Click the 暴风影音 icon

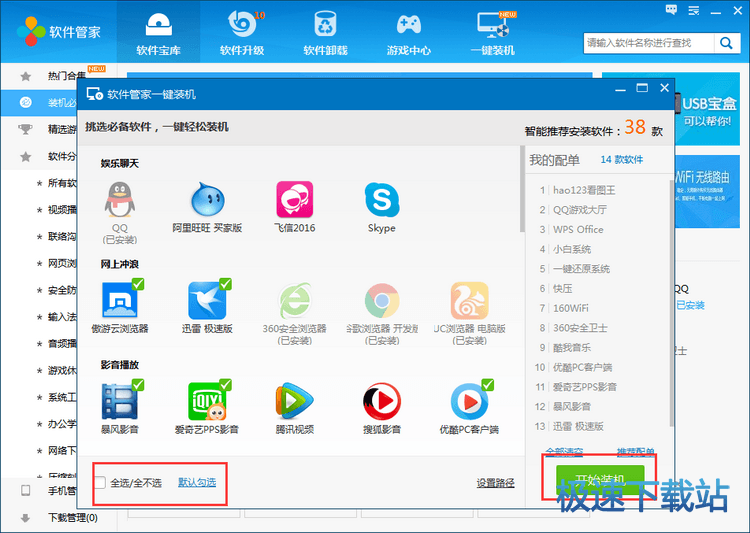pyautogui.click(x=120, y=401)
